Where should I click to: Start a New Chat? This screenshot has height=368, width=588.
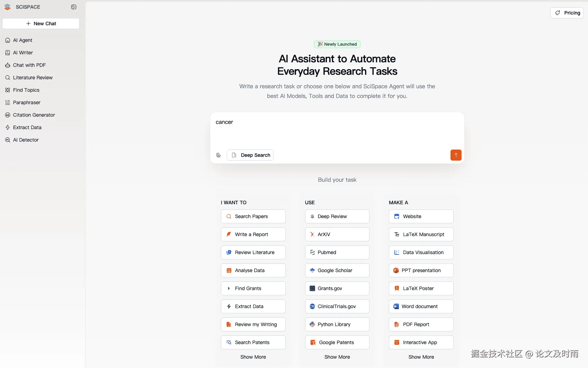(41, 24)
